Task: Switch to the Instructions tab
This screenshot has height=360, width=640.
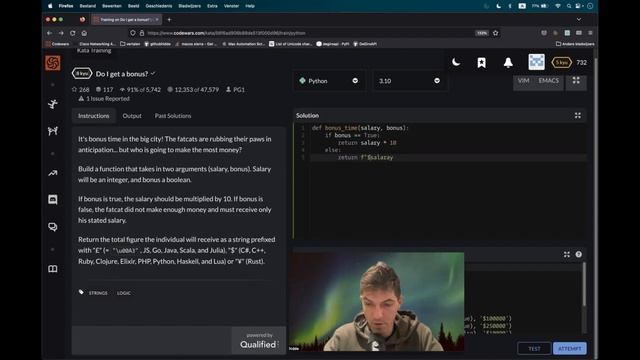Action: (x=93, y=116)
